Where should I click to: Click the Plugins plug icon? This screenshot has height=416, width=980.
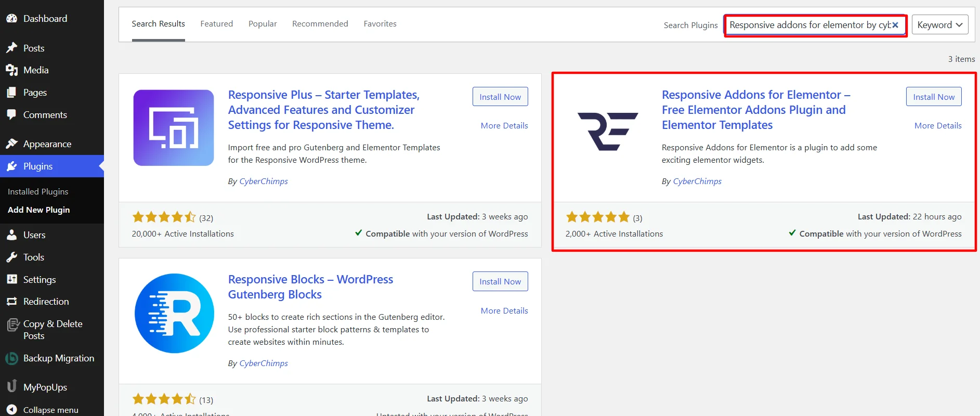[11, 166]
